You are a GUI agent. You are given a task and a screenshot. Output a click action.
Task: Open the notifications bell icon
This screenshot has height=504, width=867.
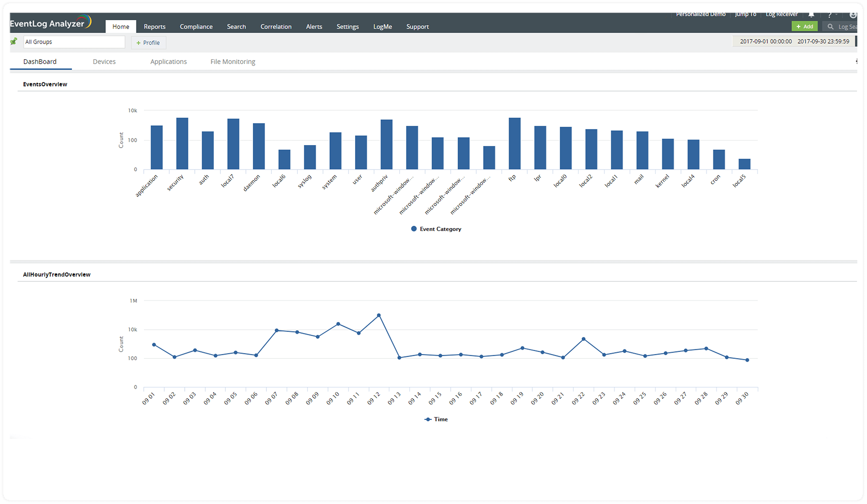(811, 15)
